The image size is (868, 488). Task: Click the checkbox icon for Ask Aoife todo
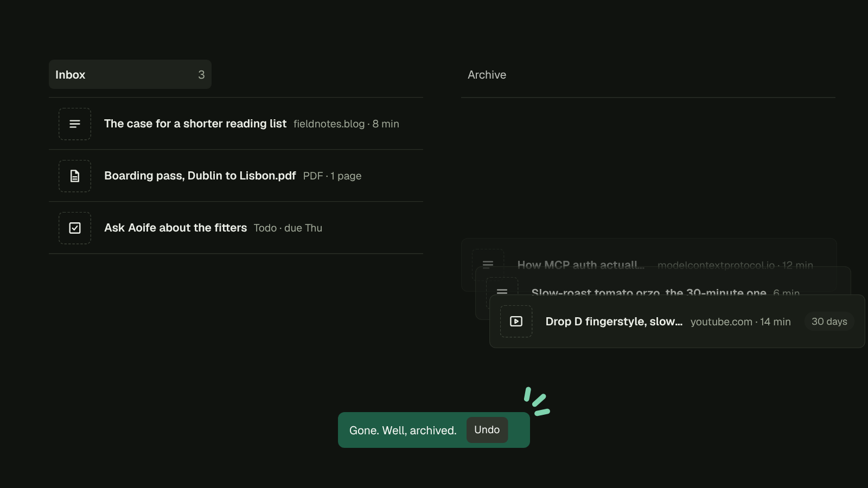(75, 228)
